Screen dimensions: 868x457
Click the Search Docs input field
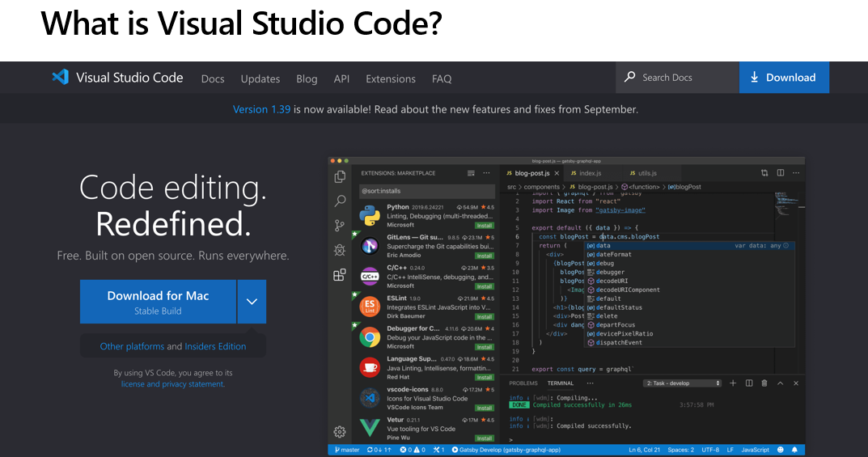tap(678, 78)
